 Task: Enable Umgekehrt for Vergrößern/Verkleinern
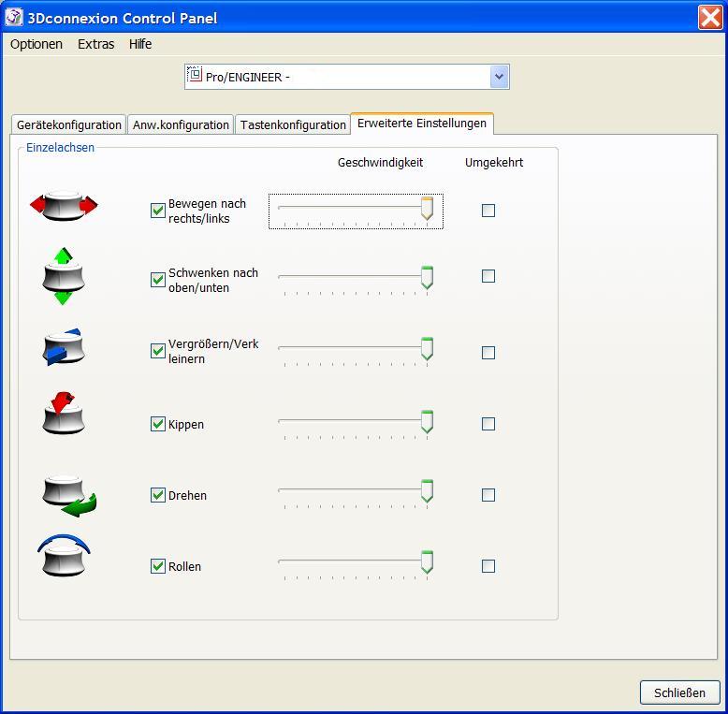488,353
